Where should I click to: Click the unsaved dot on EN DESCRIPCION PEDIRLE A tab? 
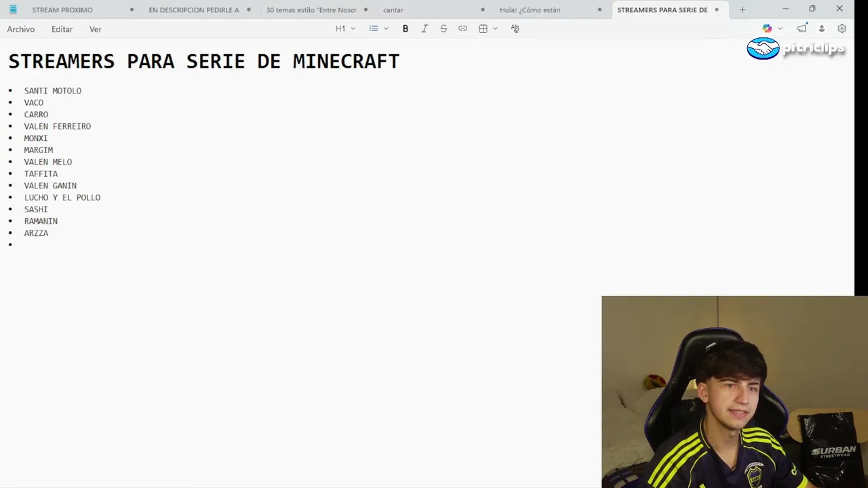click(249, 9)
